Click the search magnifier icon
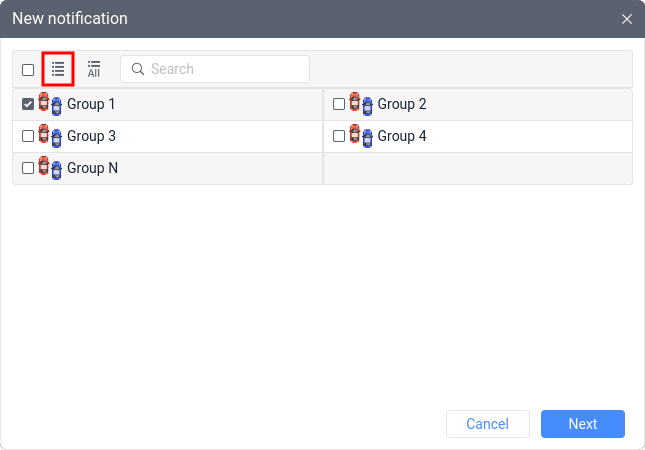 click(x=138, y=69)
